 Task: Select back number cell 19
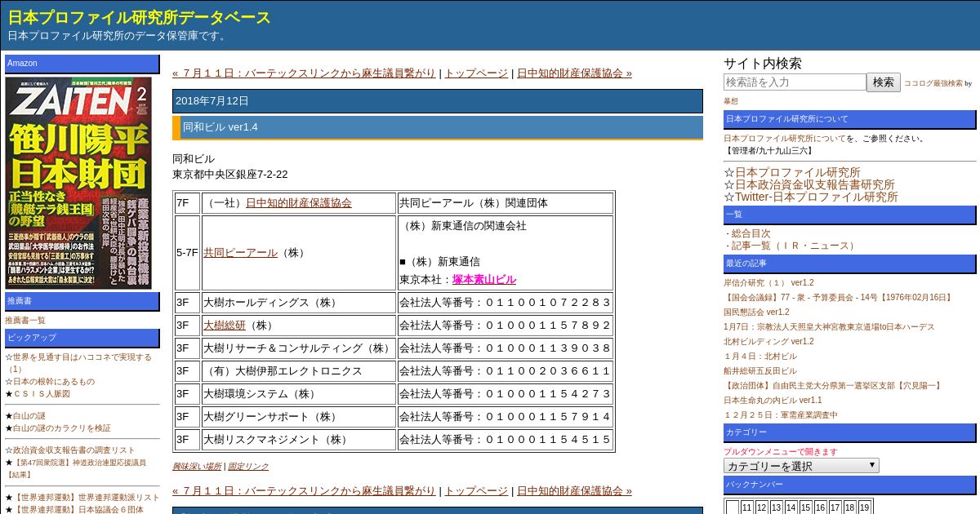click(864, 507)
